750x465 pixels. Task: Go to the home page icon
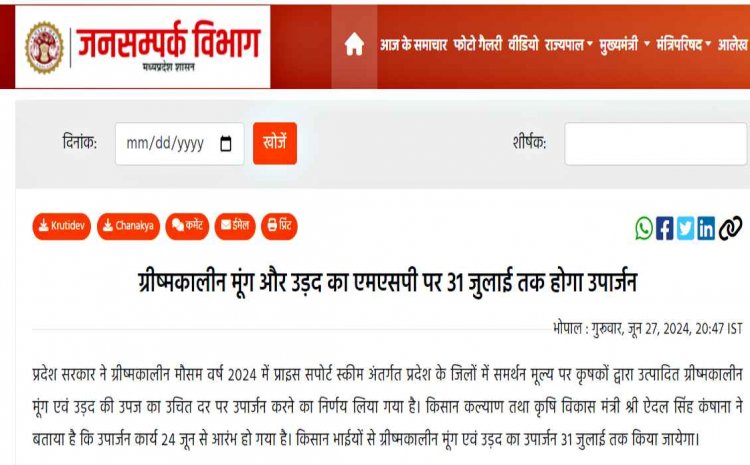click(354, 44)
